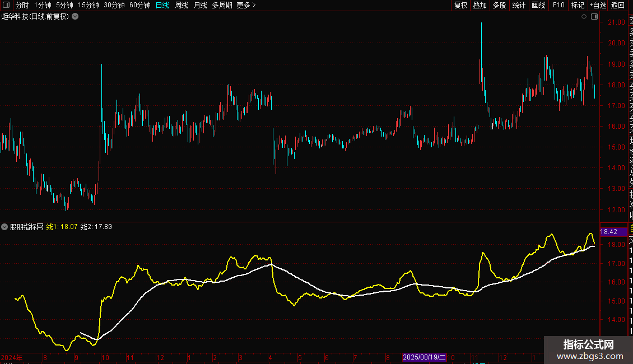Switch to 月线 monthly chart

click(x=200, y=5)
